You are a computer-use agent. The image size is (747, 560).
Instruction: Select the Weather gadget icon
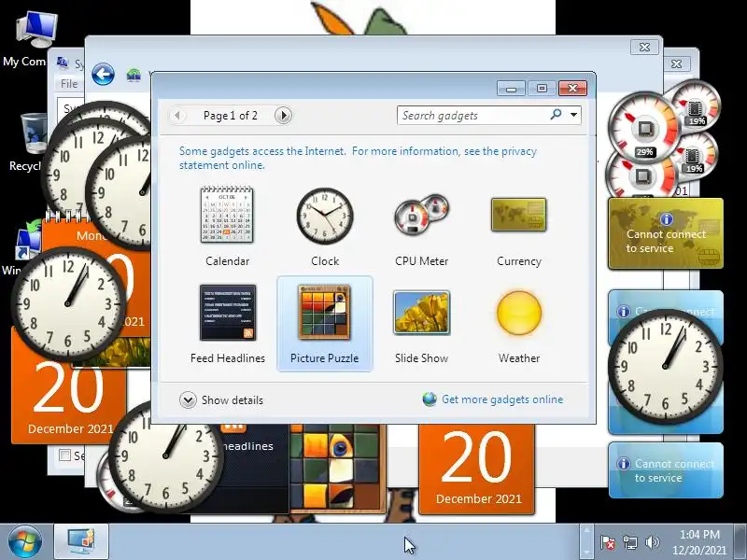point(519,313)
